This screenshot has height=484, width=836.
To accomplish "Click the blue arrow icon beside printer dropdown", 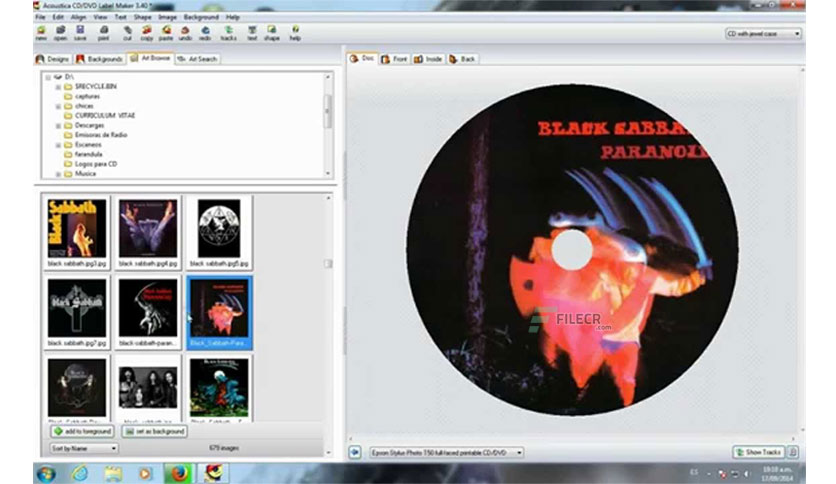I will [355, 453].
